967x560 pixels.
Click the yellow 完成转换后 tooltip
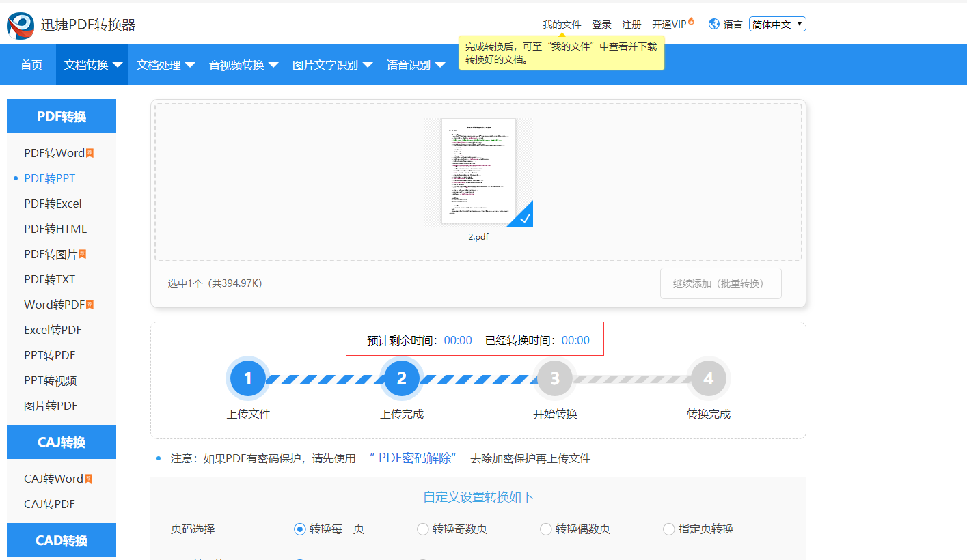561,53
